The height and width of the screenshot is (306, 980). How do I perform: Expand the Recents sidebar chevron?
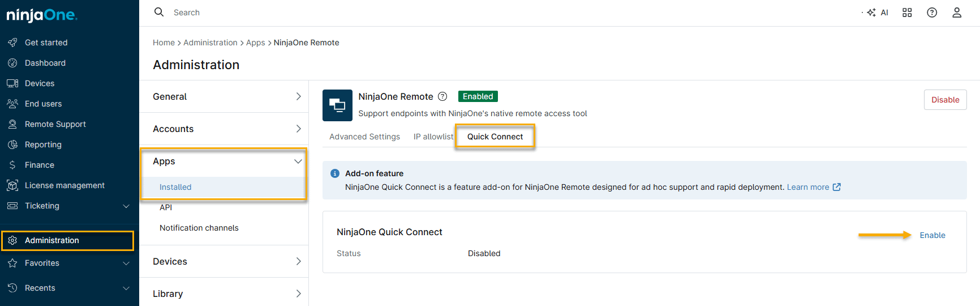[x=126, y=288]
